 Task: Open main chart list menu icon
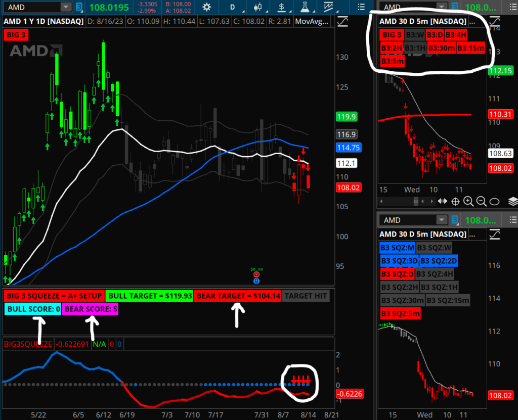click(x=361, y=7)
